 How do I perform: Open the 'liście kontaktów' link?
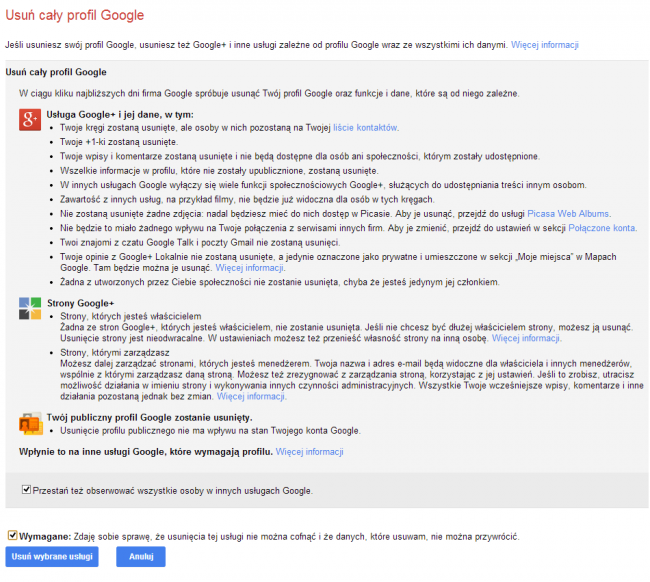tap(365, 128)
